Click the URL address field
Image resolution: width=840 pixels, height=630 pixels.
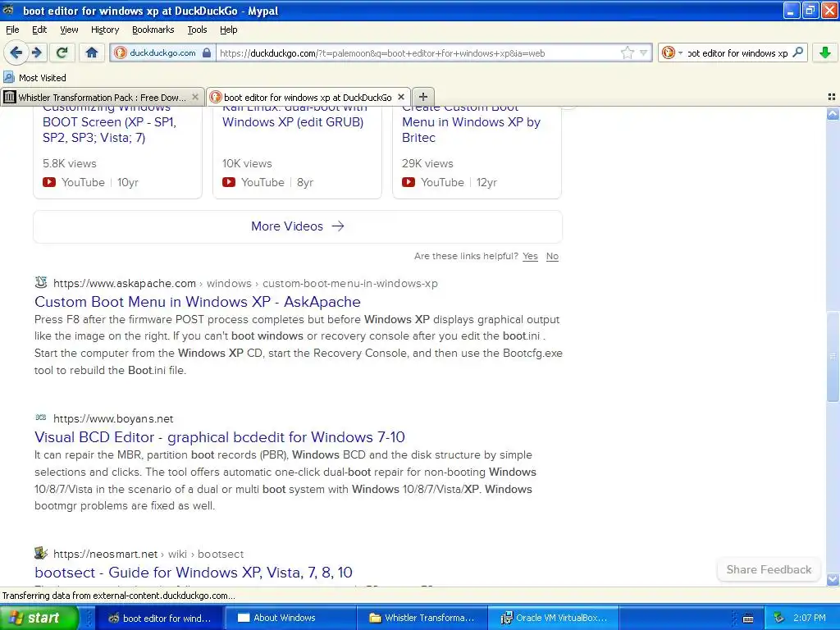418,52
